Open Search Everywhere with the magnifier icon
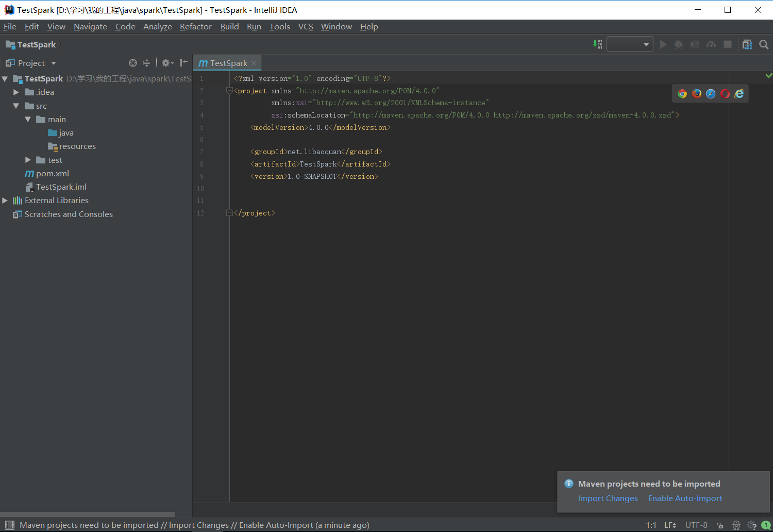 point(764,44)
